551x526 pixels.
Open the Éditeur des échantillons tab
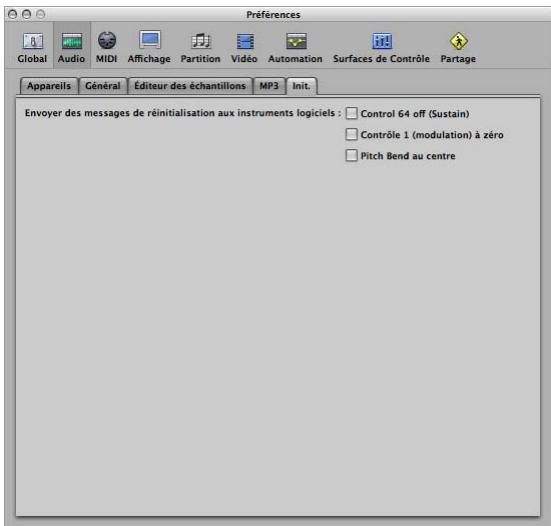tap(190, 86)
